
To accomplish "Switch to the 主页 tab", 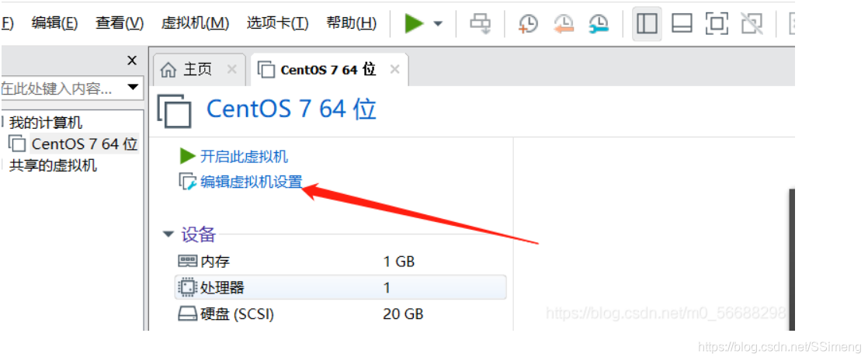I will click(198, 70).
